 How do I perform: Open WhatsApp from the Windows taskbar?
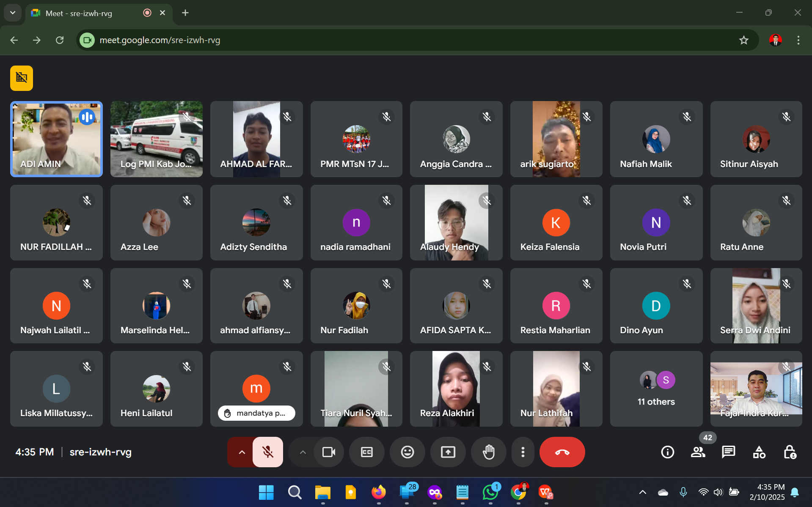(x=490, y=492)
